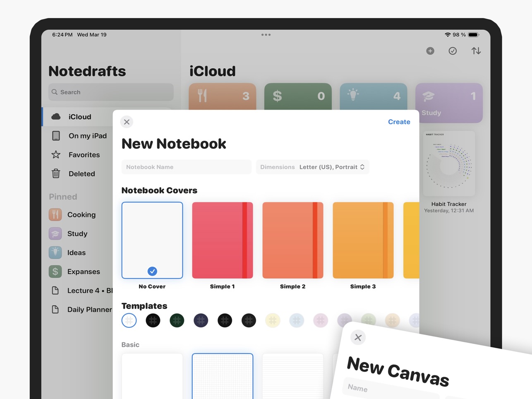Click the add new item plus icon
The image size is (532, 399).
[430, 51]
